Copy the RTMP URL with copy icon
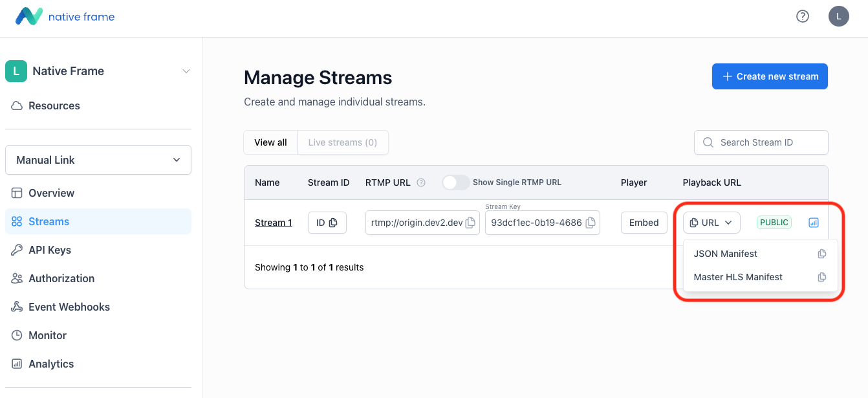The image size is (868, 398). tap(470, 223)
